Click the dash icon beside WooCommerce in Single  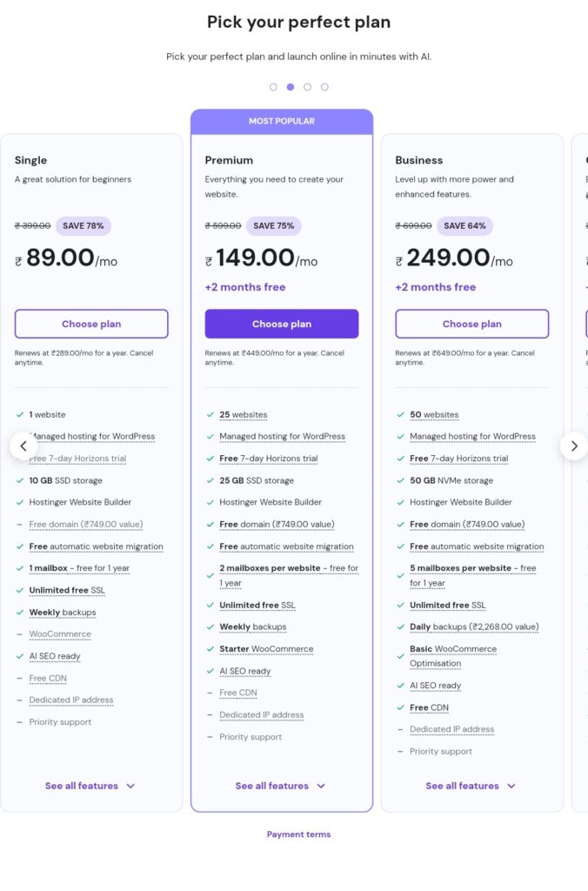[20, 634]
